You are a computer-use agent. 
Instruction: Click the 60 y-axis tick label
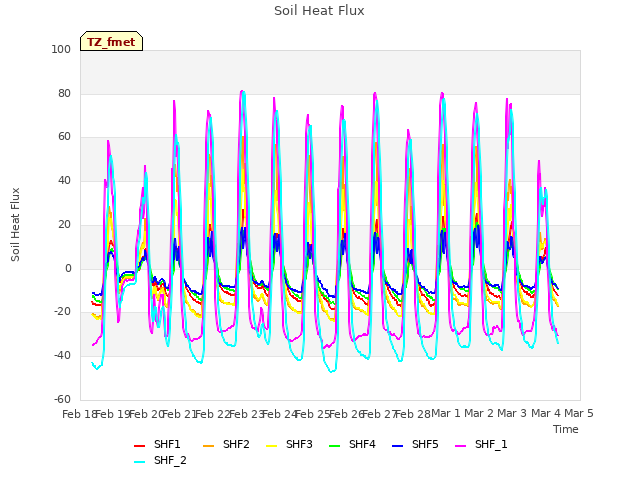click(64, 137)
